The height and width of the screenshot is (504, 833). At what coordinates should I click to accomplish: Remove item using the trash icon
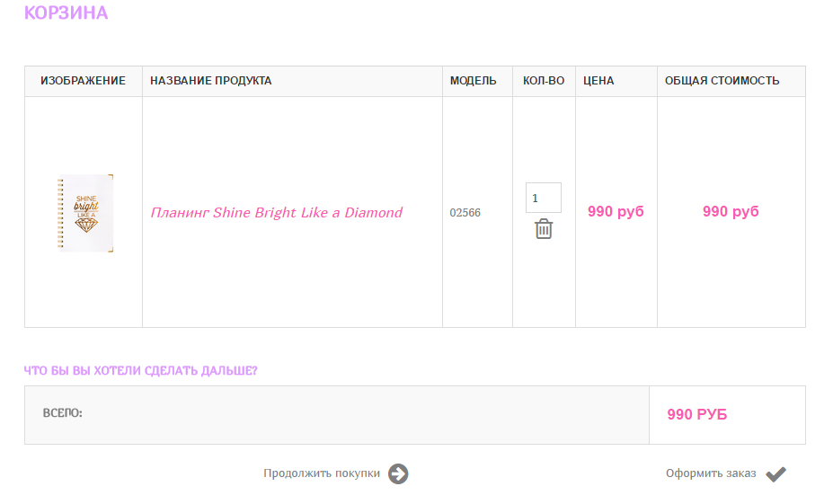coord(544,229)
